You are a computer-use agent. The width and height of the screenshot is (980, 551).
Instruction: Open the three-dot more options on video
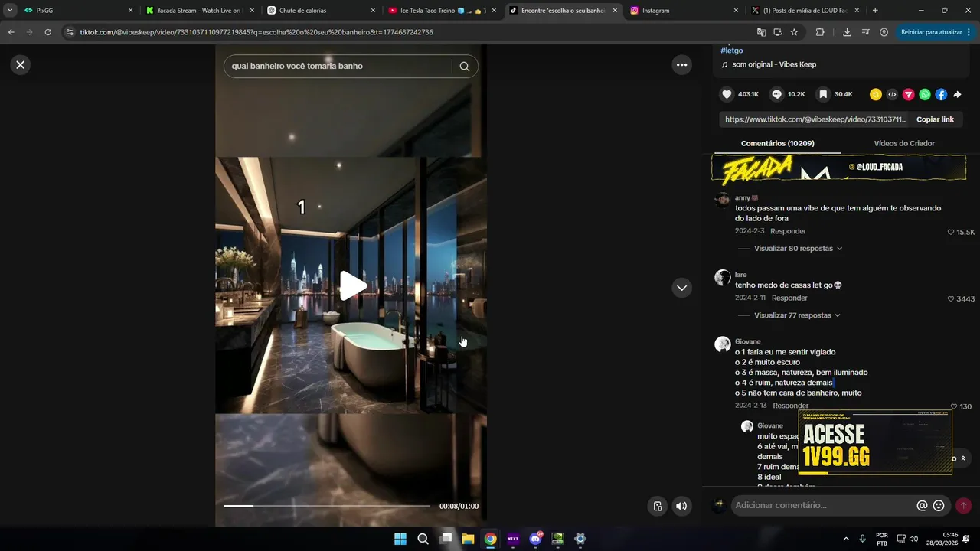[x=681, y=65]
